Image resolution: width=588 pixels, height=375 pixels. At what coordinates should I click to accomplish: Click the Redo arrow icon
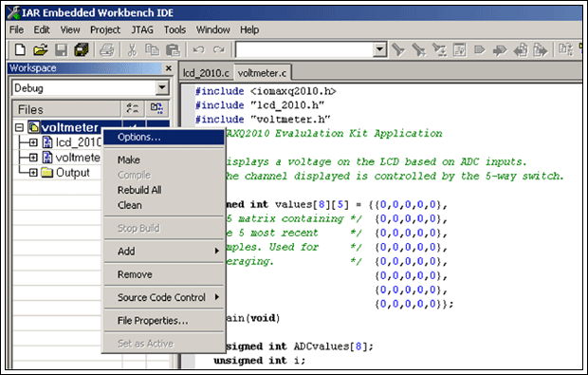[x=219, y=49]
